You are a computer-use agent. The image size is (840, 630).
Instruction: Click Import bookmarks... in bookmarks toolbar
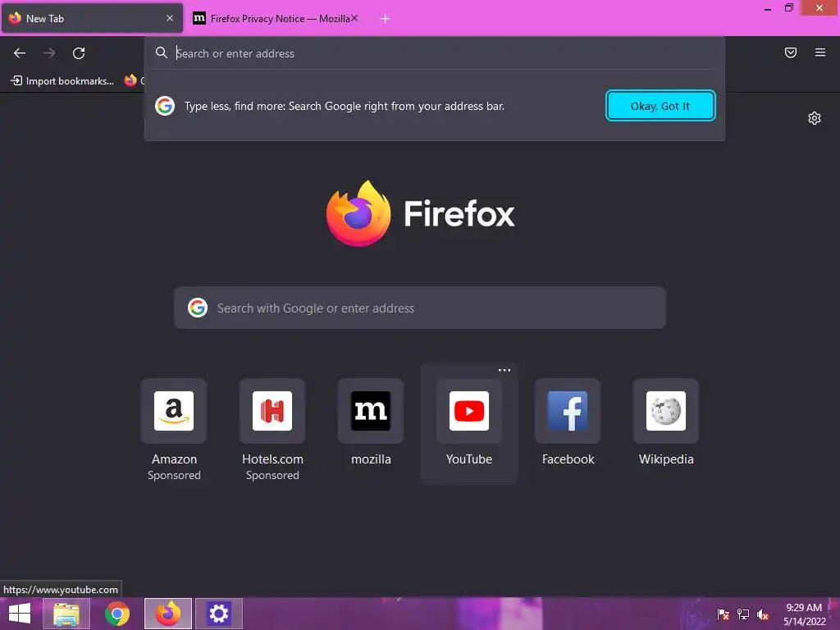click(62, 81)
